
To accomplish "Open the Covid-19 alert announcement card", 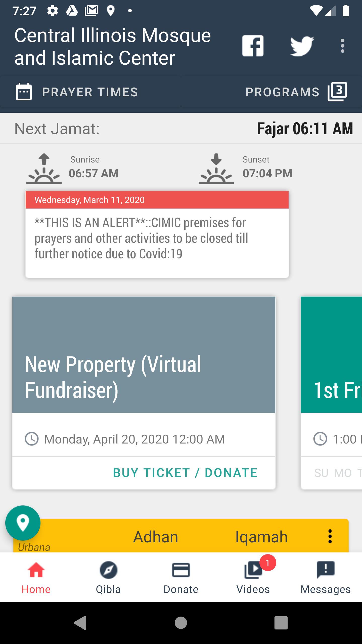I will [157, 234].
